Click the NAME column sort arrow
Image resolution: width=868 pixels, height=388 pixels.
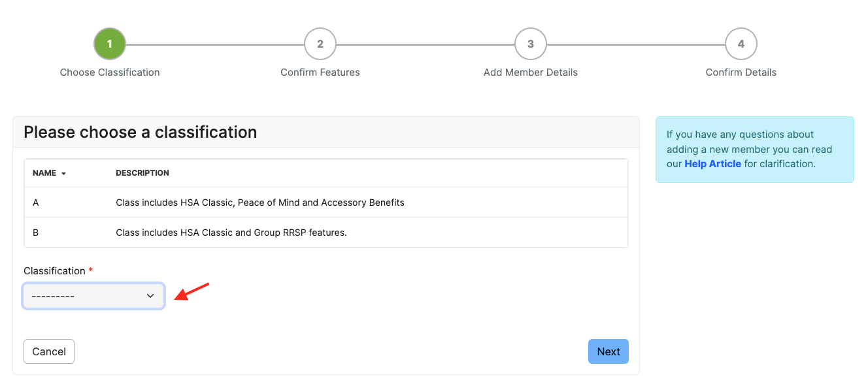click(64, 174)
